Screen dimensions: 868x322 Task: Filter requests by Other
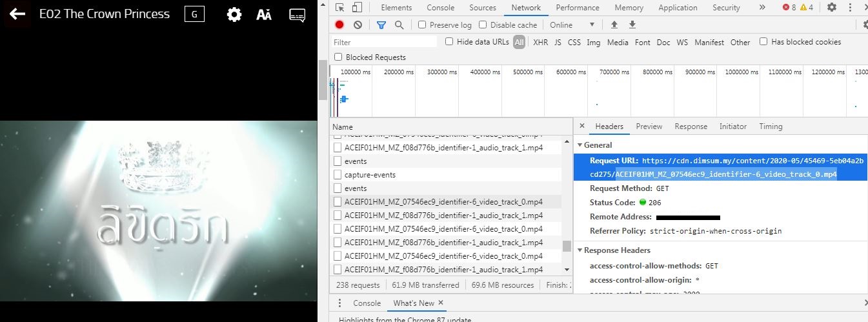coord(740,42)
